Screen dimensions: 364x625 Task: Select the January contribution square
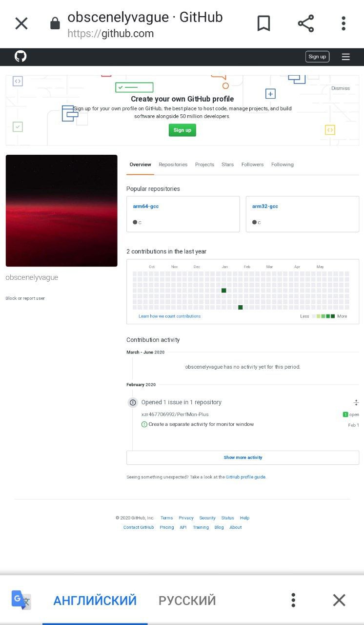point(224,291)
